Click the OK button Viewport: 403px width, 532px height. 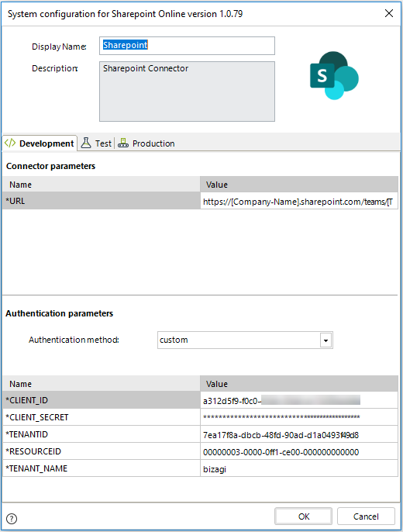[x=303, y=516]
